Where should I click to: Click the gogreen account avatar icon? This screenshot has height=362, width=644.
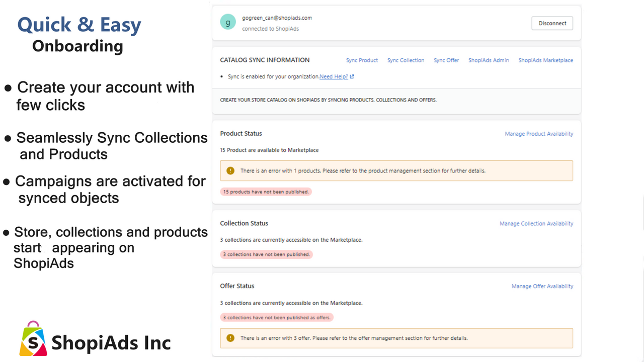point(227,22)
